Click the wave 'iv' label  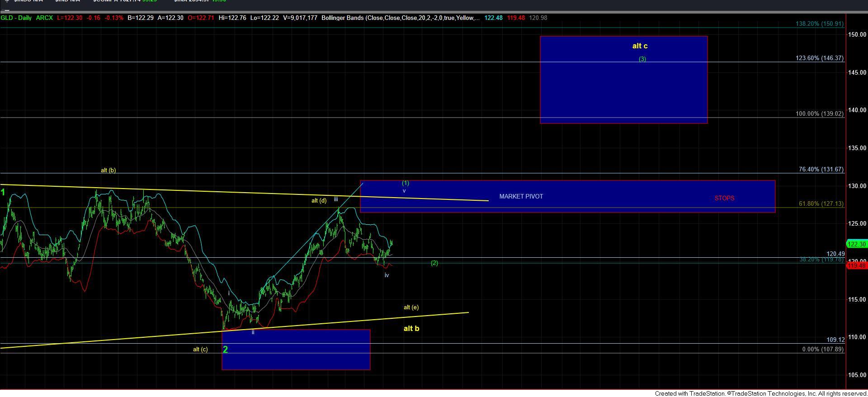tap(387, 275)
